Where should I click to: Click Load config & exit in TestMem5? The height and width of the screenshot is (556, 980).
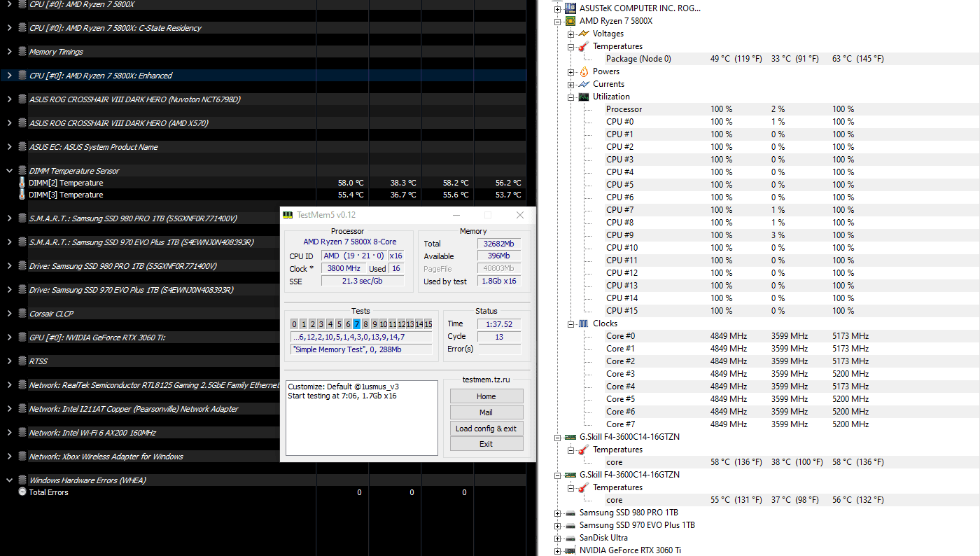[486, 429]
